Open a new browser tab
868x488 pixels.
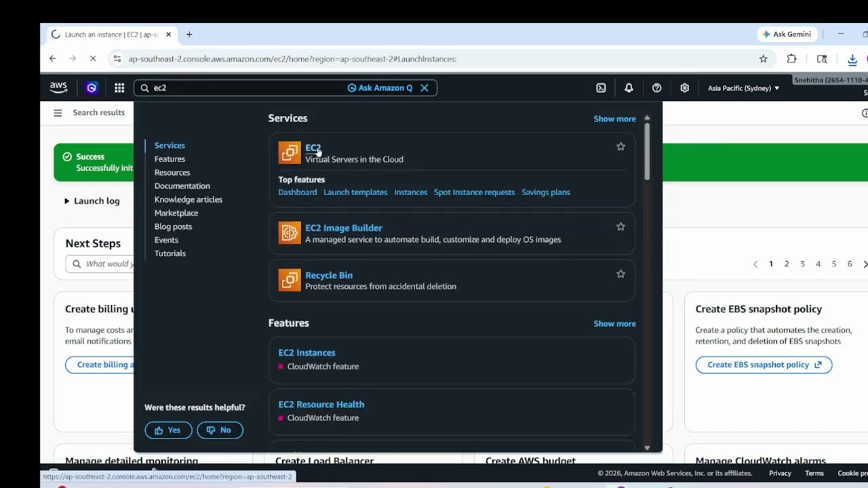[189, 35]
